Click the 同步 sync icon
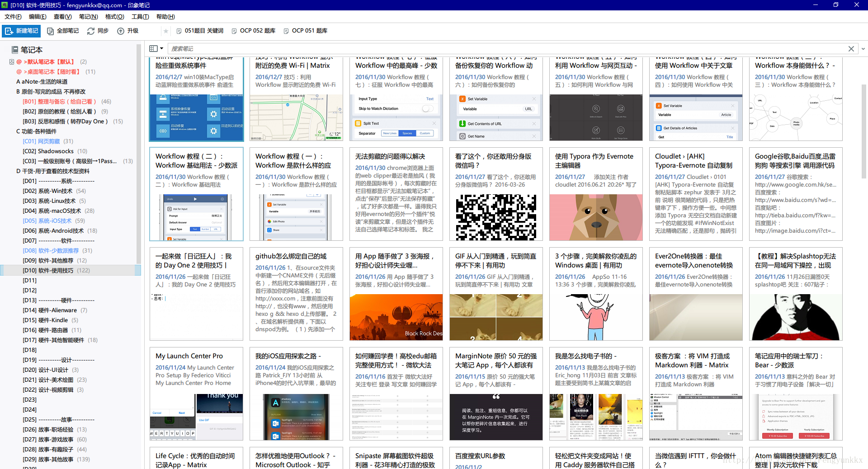 coord(91,31)
